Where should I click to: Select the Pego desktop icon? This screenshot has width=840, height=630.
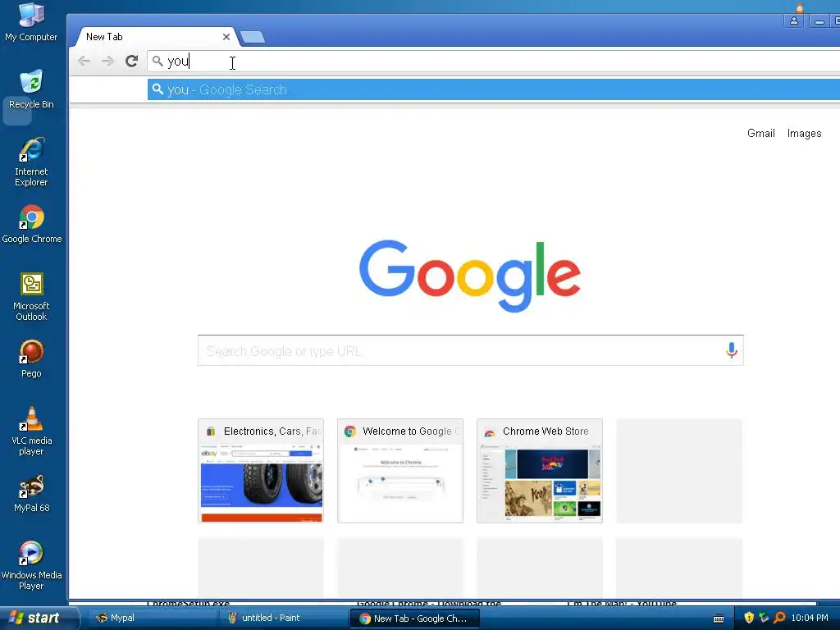pos(31,358)
